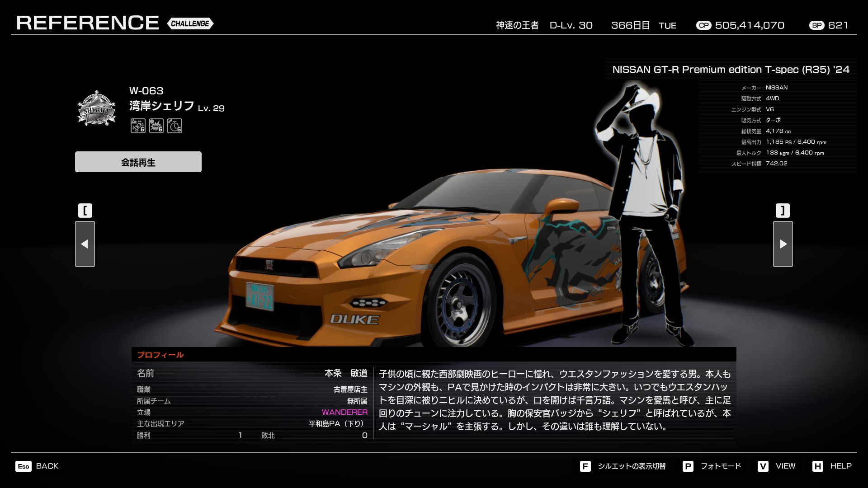Click the car collision skill icon
Screen dimensions: 868x488
(138, 126)
